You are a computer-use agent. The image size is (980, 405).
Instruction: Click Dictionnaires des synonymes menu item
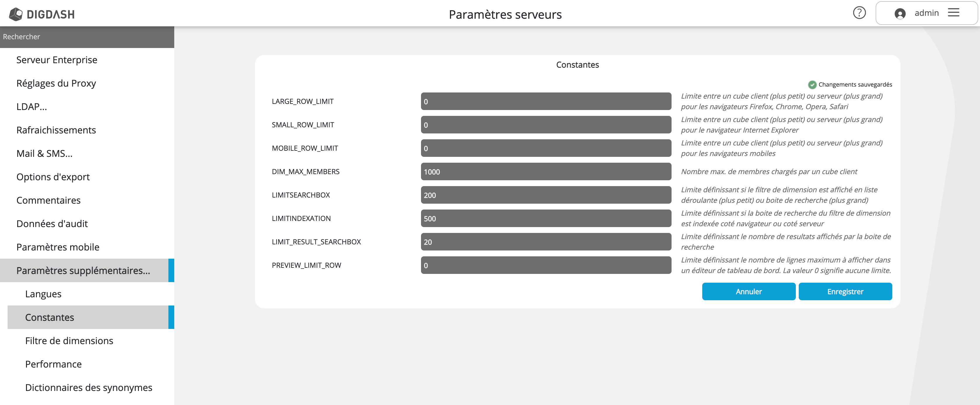click(x=88, y=387)
